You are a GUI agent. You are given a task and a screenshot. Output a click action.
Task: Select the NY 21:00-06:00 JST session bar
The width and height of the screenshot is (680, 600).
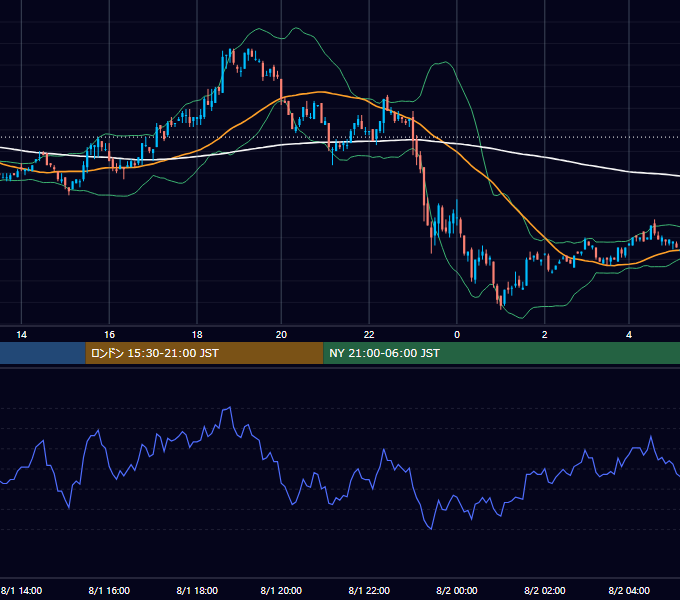[x=502, y=353]
